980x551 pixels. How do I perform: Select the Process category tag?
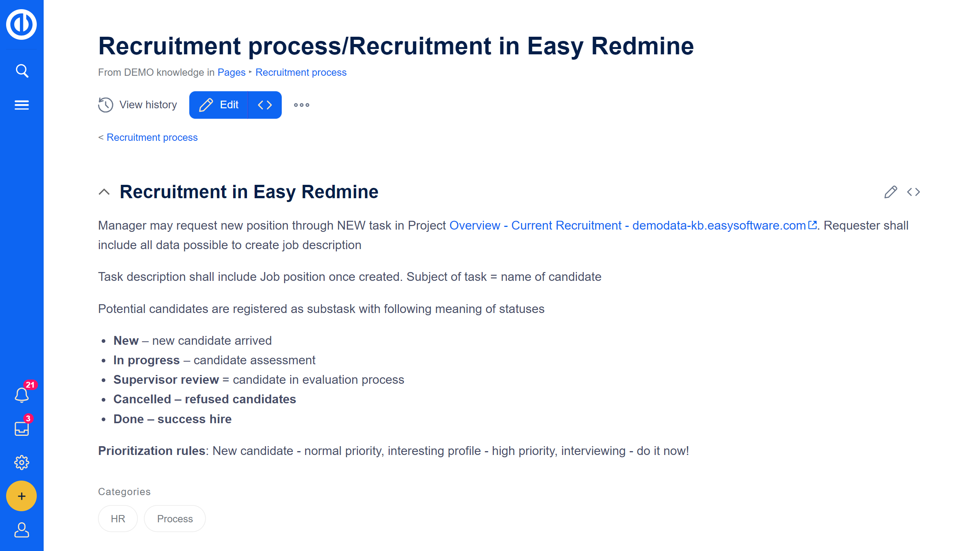pos(174,518)
